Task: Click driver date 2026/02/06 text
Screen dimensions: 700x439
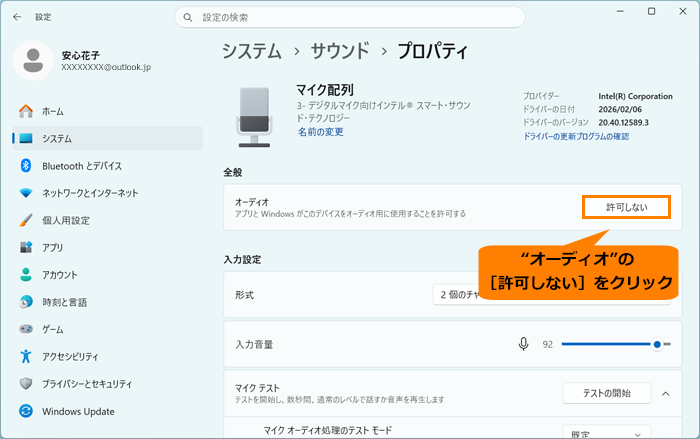Action: click(x=620, y=109)
